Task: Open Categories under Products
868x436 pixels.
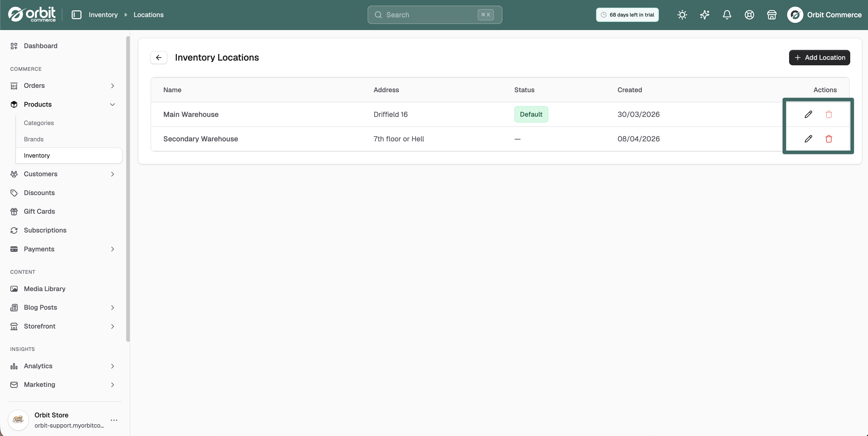Action: (39, 123)
